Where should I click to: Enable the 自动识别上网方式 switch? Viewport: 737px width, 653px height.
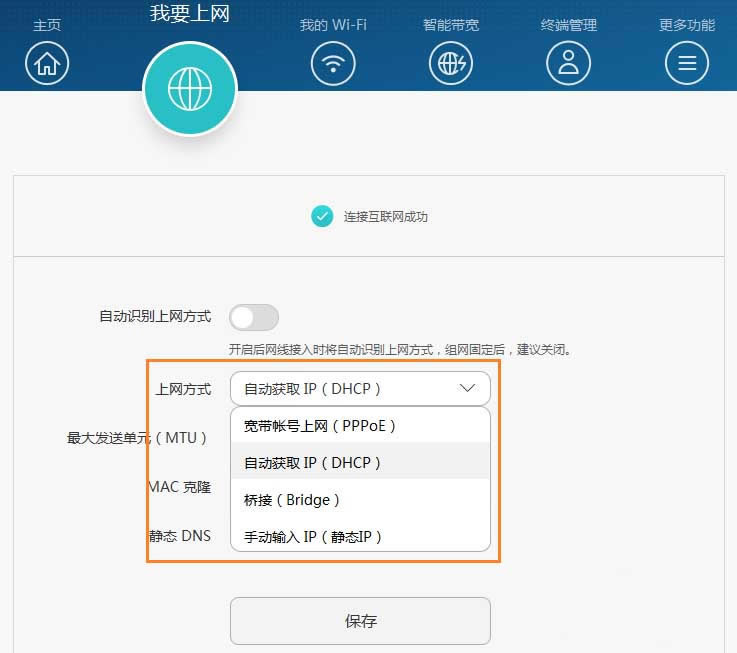pyautogui.click(x=254, y=317)
